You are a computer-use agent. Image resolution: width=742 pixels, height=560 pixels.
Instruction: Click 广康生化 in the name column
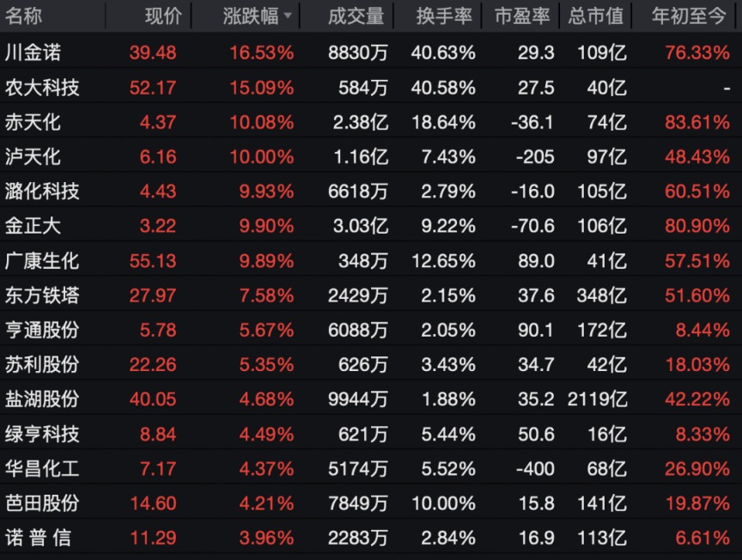click(43, 261)
